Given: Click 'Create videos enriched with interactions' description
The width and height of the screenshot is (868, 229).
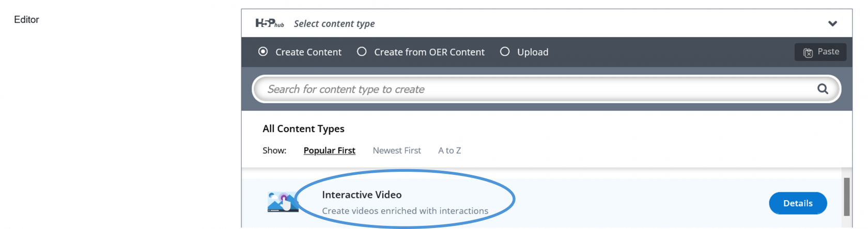Looking at the screenshot, I should (405, 211).
